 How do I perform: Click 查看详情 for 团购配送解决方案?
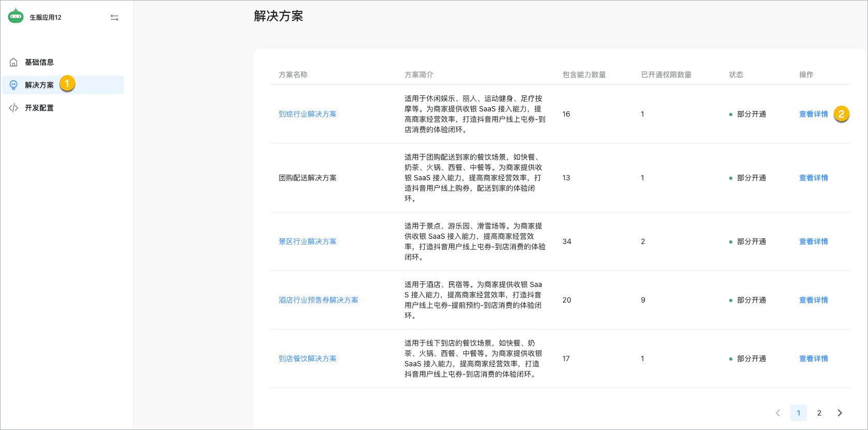(813, 178)
